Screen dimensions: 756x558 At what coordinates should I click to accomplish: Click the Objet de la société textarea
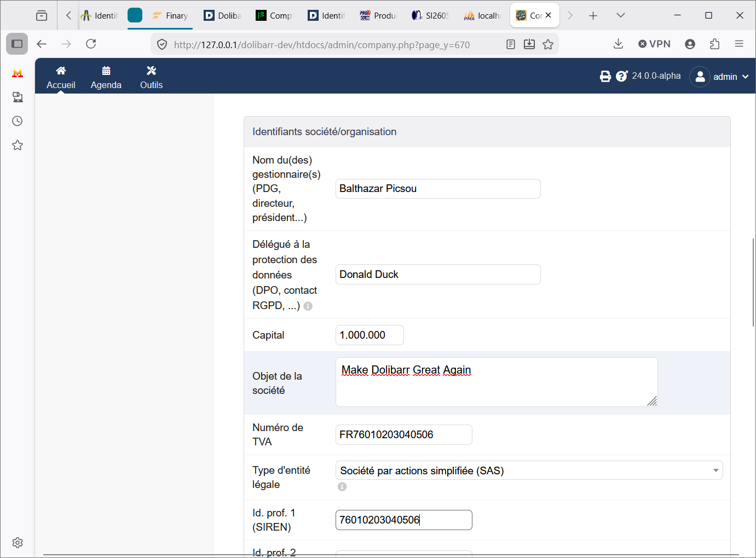(497, 382)
